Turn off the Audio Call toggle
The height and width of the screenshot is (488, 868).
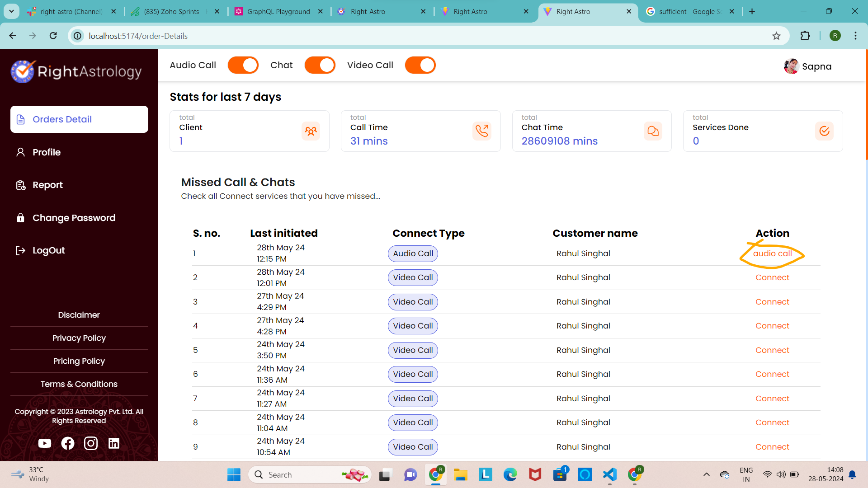[x=243, y=65]
